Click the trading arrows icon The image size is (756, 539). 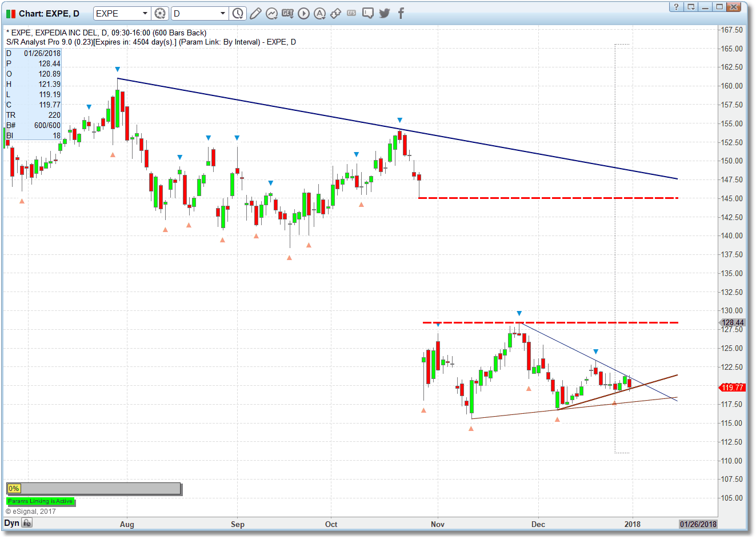(x=336, y=13)
